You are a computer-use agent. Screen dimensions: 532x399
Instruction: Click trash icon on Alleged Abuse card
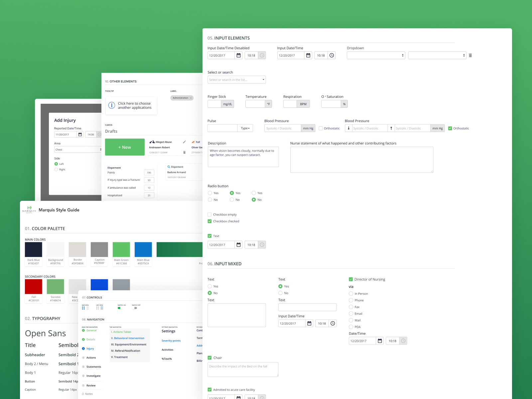184,152
